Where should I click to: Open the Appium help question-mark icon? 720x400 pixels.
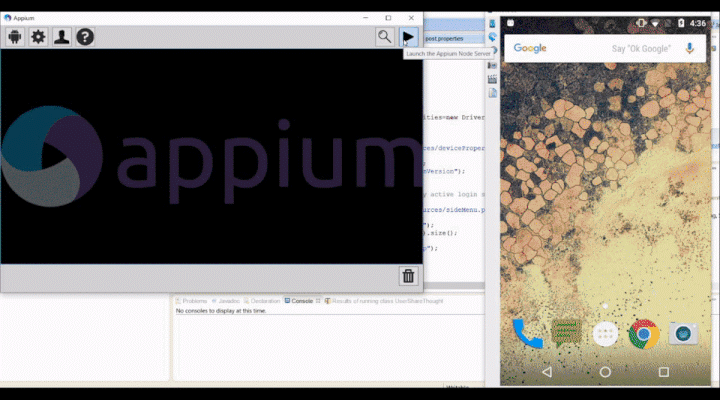coord(85,37)
